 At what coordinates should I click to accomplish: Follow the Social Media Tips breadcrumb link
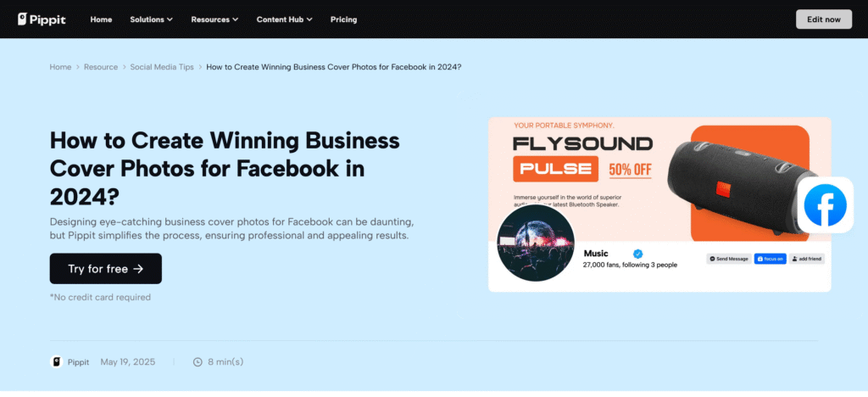pyautogui.click(x=164, y=67)
